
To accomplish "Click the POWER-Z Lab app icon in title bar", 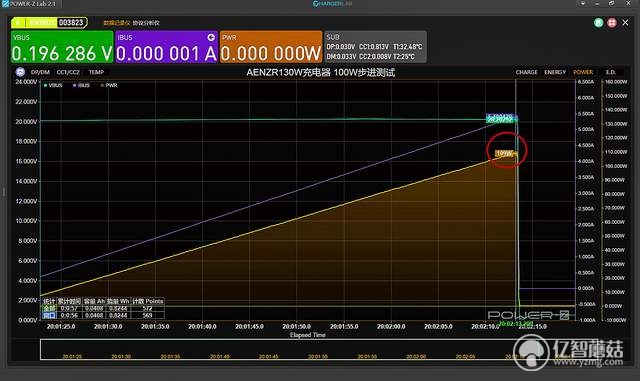I will pyautogui.click(x=5, y=4).
